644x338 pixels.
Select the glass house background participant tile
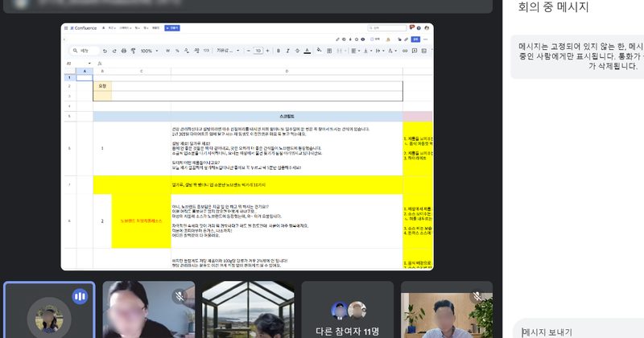248,310
